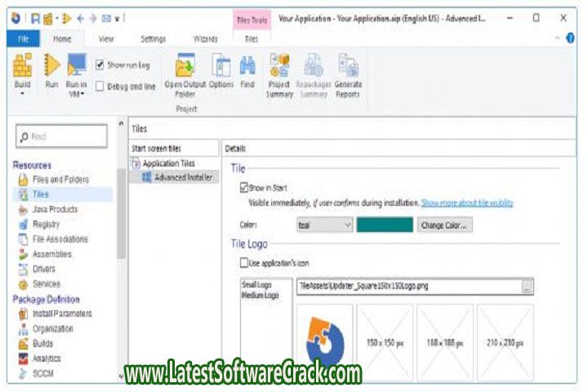Viewport: 588px width, 392px height.
Task: Open the Drivers page
Action: [44, 269]
